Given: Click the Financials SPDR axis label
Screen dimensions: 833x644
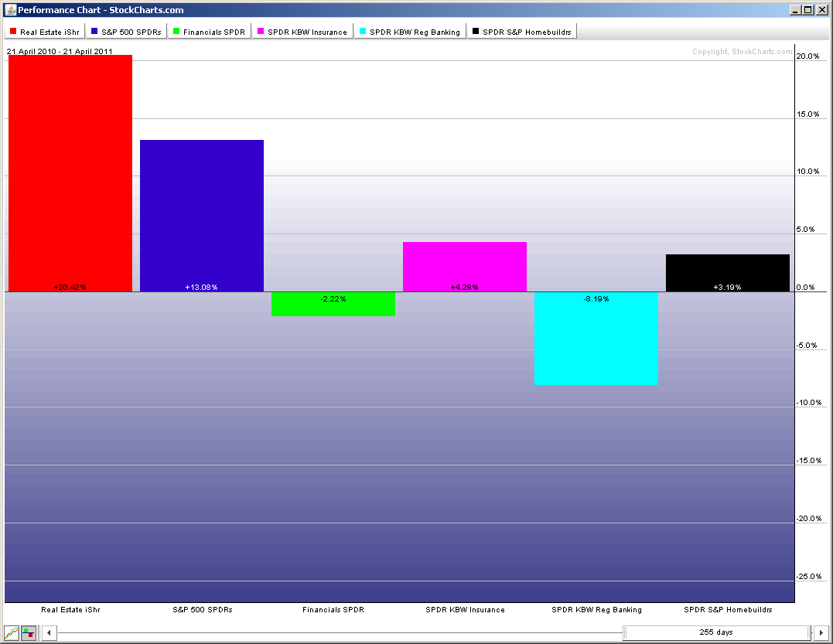Looking at the screenshot, I should click(x=333, y=609).
